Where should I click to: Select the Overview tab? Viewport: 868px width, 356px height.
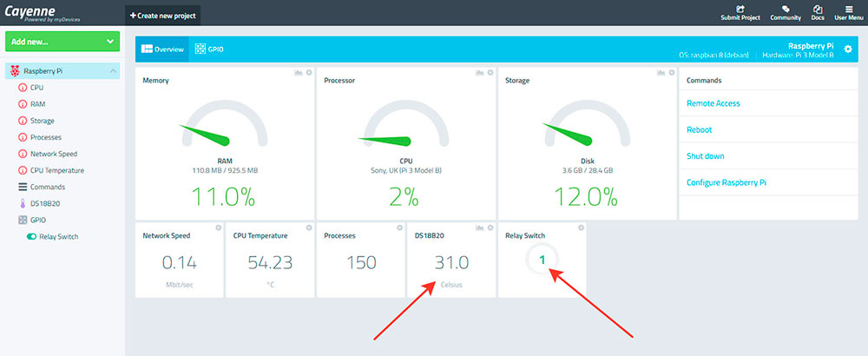(x=162, y=49)
